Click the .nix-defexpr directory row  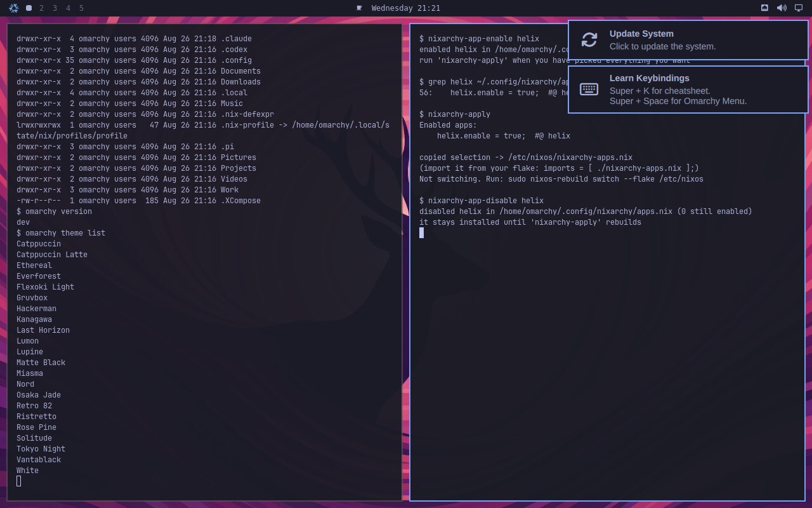(145, 114)
